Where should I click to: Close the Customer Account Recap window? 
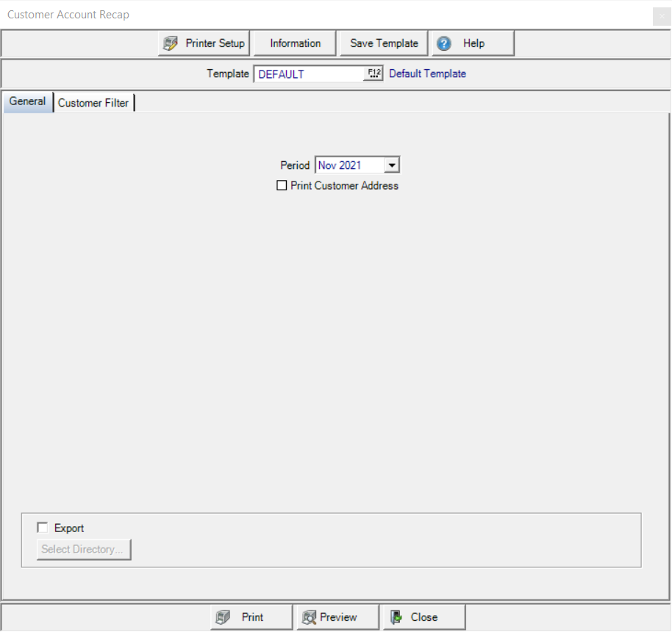point(661,15)
